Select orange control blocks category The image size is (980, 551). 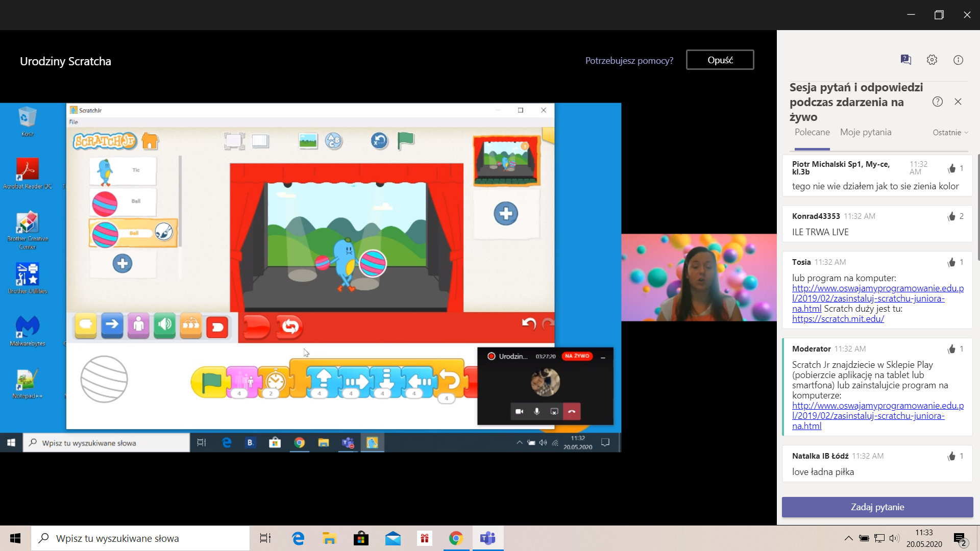(x=191, y=325)
